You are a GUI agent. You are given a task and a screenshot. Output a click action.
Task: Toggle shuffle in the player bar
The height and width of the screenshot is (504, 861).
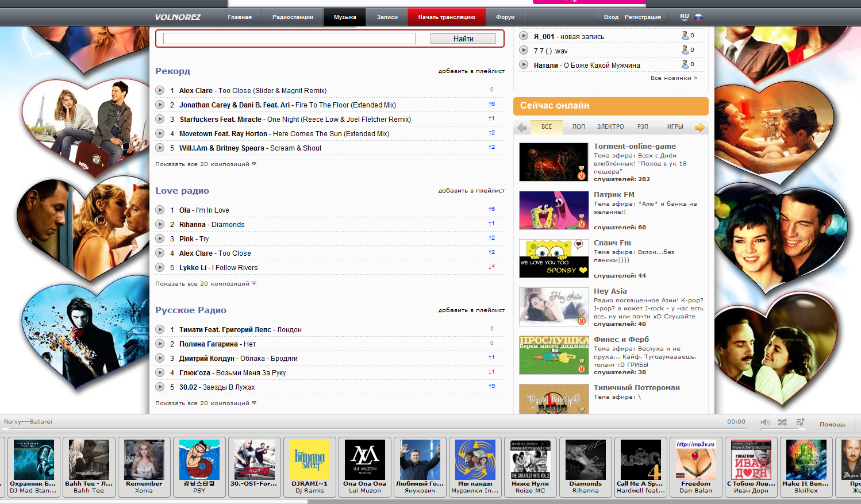782,422
